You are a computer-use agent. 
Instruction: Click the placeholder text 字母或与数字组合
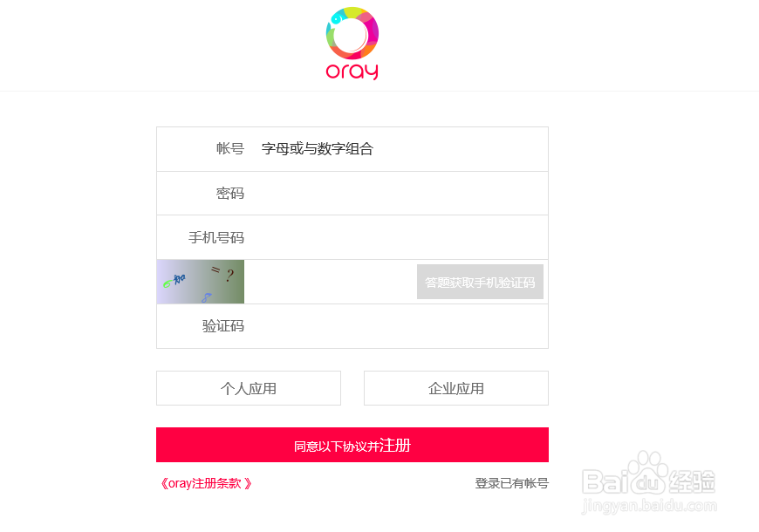coord(317,148)
